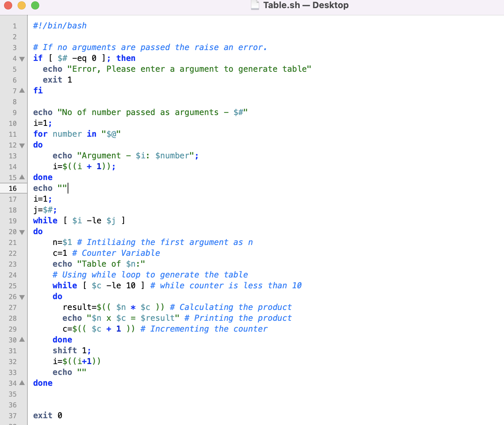Viewport: 504px width, 425px height.
Task: Click line number 37 in the gutter
Action: [x=13, y=416]
